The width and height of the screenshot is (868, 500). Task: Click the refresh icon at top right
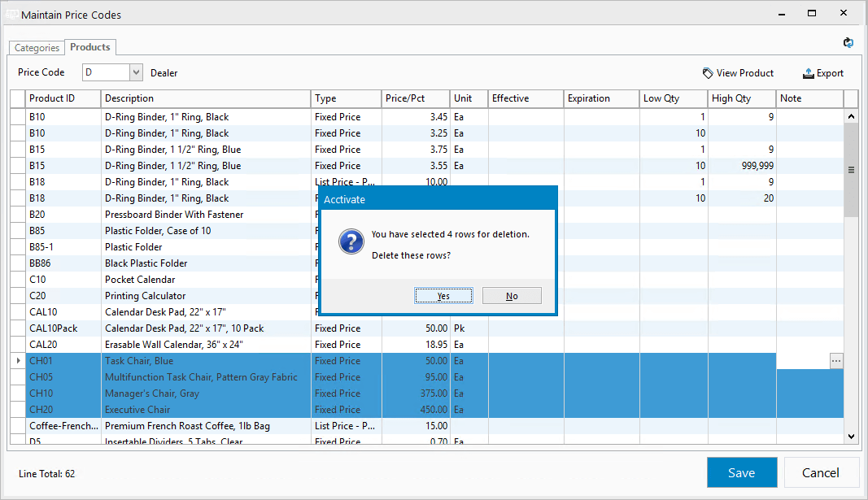848,43
